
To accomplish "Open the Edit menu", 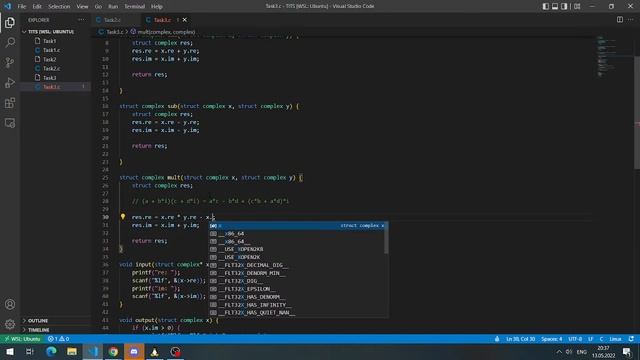I will (x=37, y=6).
